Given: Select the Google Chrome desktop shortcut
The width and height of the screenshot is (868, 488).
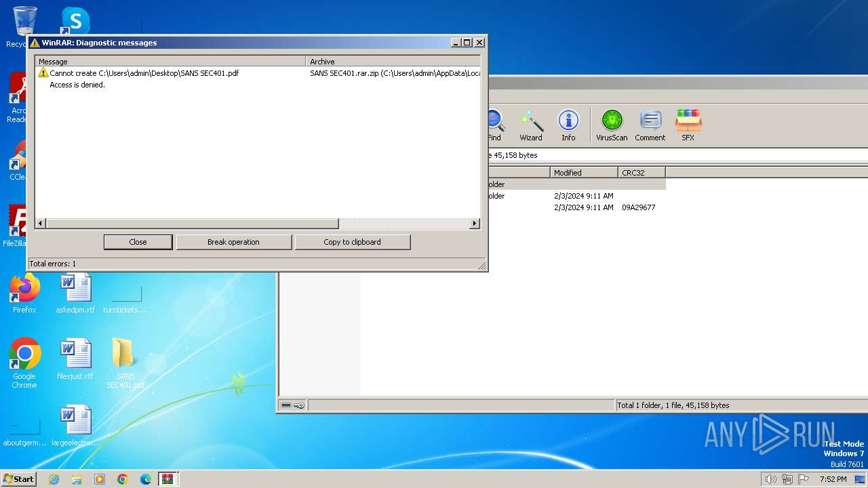Looking at the screenshot, I should (x=24, y=363).
